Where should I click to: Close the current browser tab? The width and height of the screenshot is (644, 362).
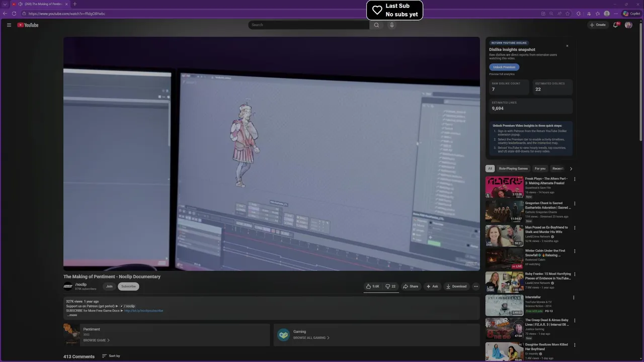[x=66, y=4]
